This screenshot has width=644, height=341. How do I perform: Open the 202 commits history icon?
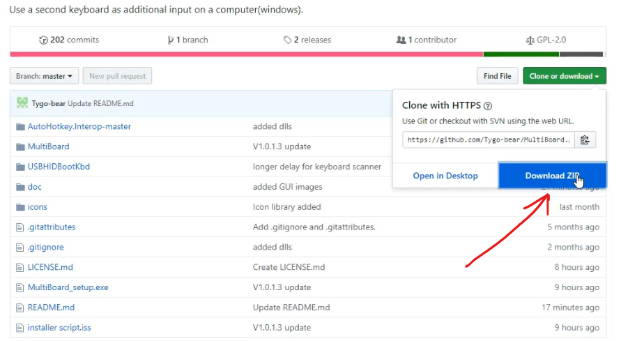(x=43, y=40)
